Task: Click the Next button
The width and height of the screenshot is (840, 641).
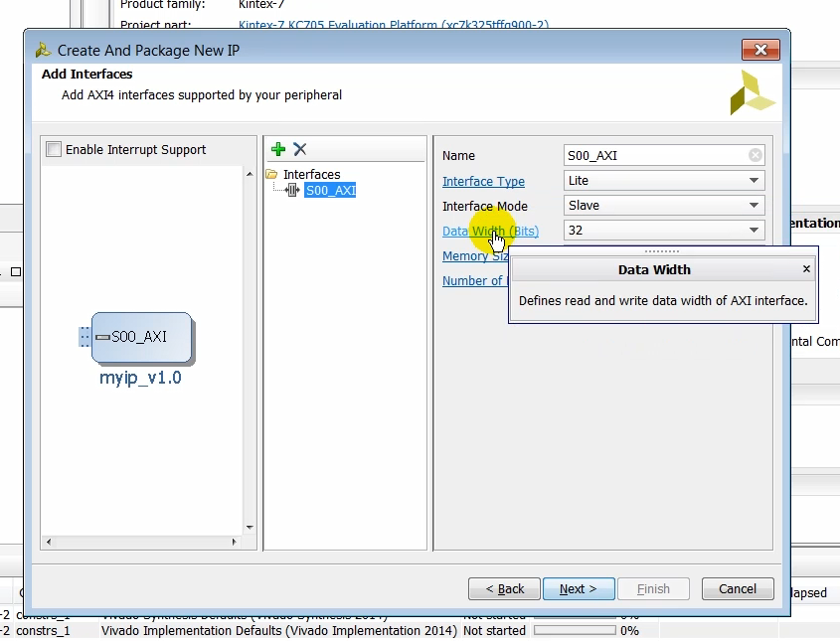Action: [579, 588]
